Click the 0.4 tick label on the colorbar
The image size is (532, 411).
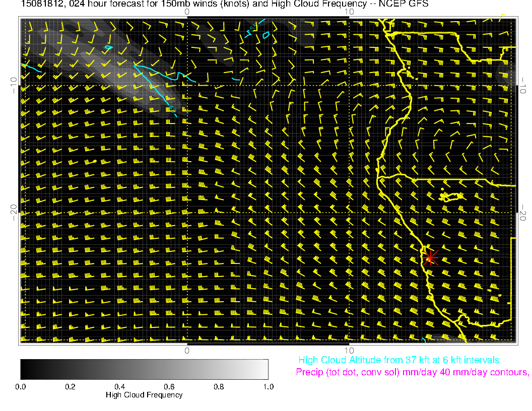click(x=119, y=387)
